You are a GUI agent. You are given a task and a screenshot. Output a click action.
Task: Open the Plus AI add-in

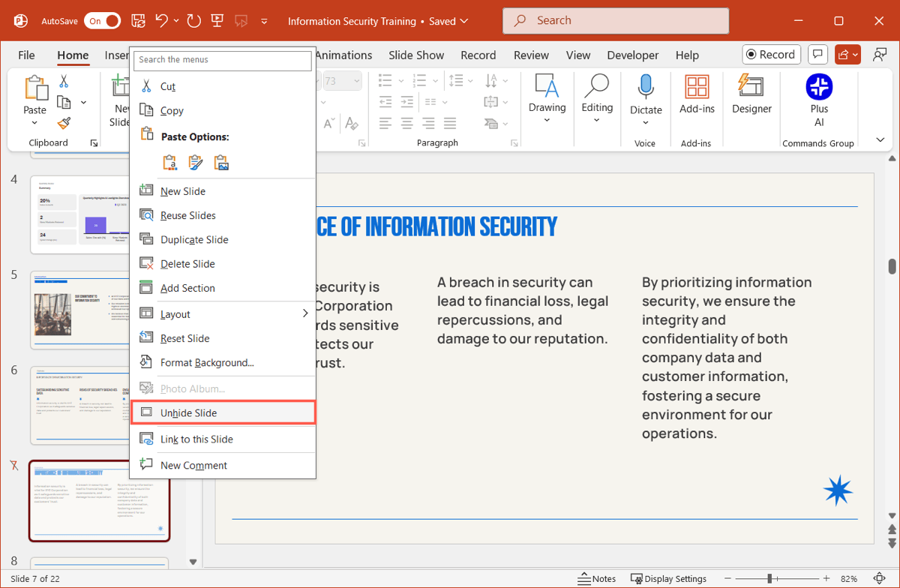pyautogui.click(x=819, y=87)
